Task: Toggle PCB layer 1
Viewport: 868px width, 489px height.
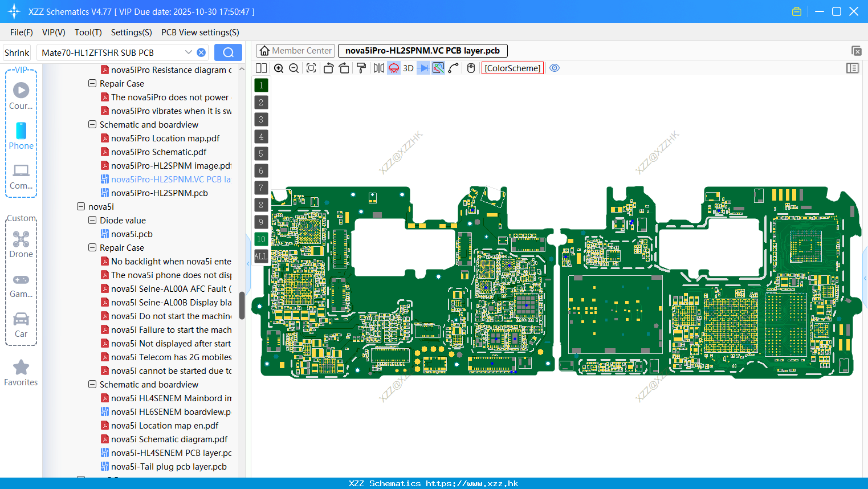Action: pyautogui.click(x=261, y=85)
